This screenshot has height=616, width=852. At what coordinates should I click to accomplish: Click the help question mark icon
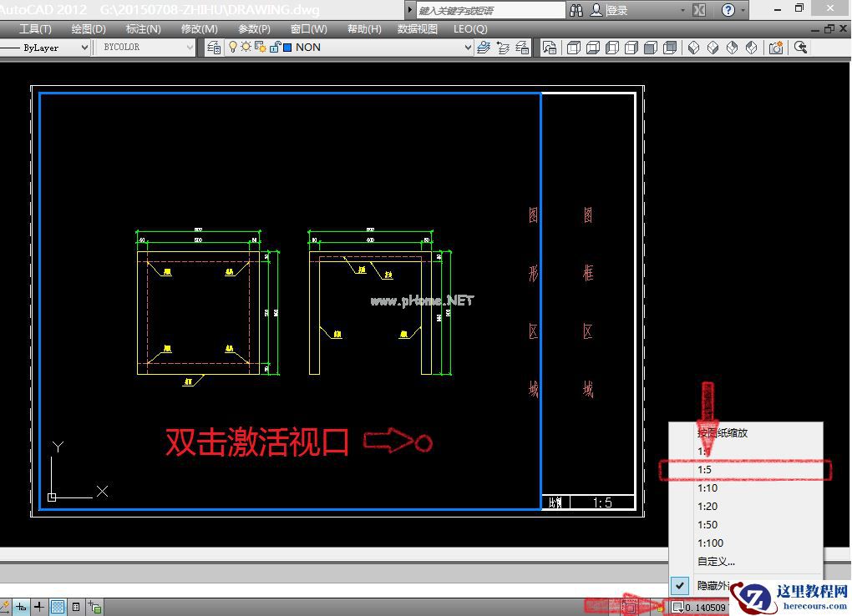[x=728, y=10]
